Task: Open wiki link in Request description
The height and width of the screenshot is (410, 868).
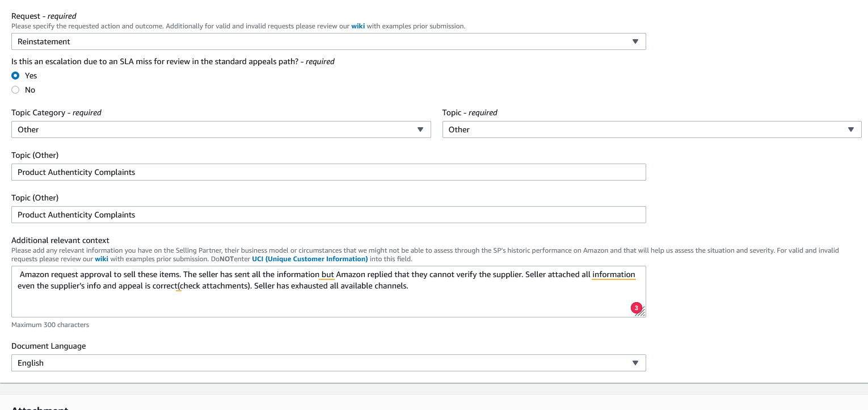Action: click(x=358, y=26)
